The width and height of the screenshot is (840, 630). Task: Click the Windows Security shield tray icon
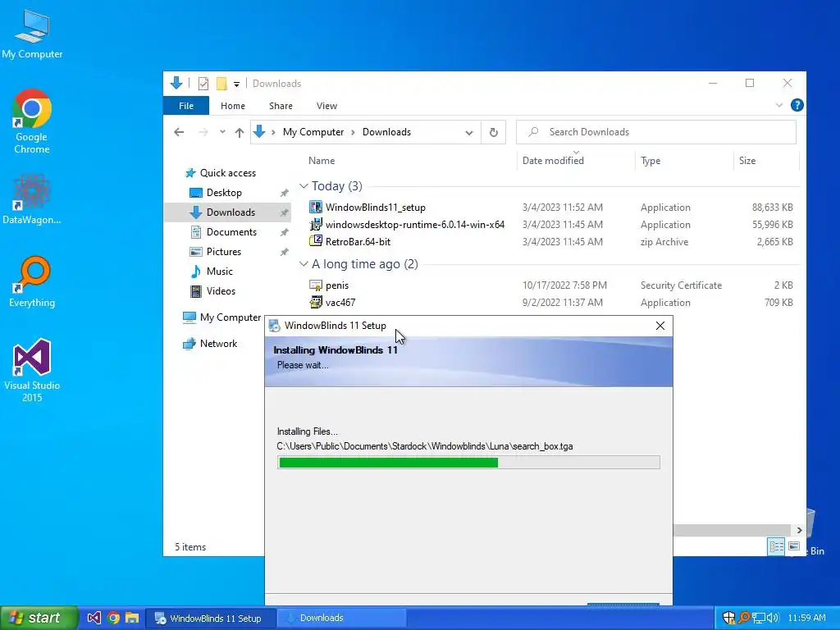tap(728, 618)
